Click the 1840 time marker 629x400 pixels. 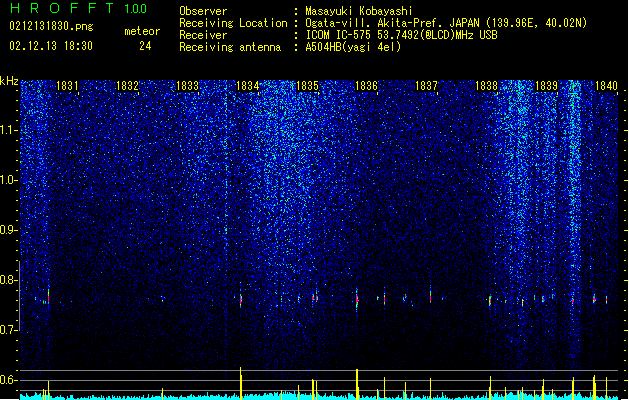[606, 86]
